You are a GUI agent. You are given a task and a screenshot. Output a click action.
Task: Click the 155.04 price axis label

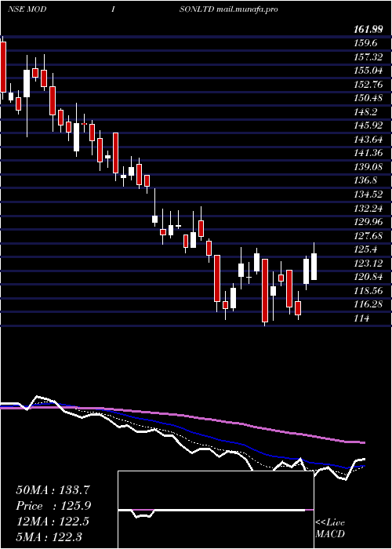(369, 71)
